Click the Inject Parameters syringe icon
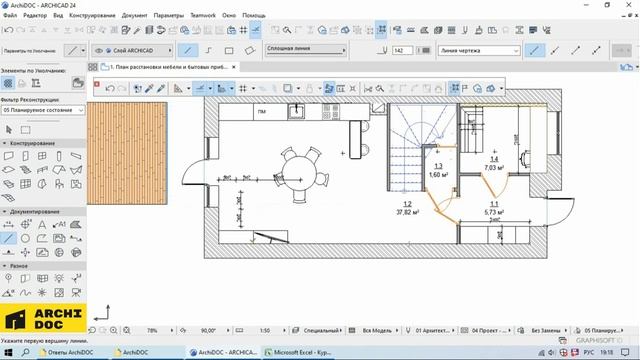 161,88
